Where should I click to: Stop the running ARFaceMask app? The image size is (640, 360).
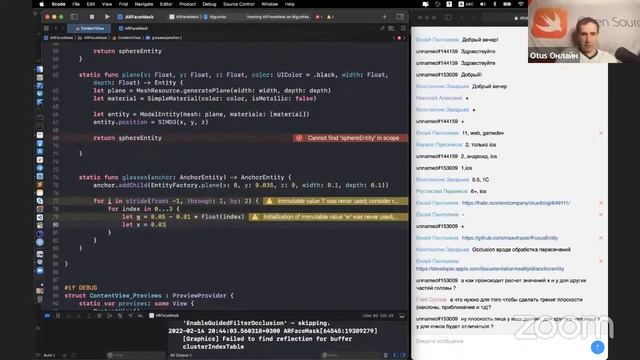pyautogui.click(x=92, y=17)
